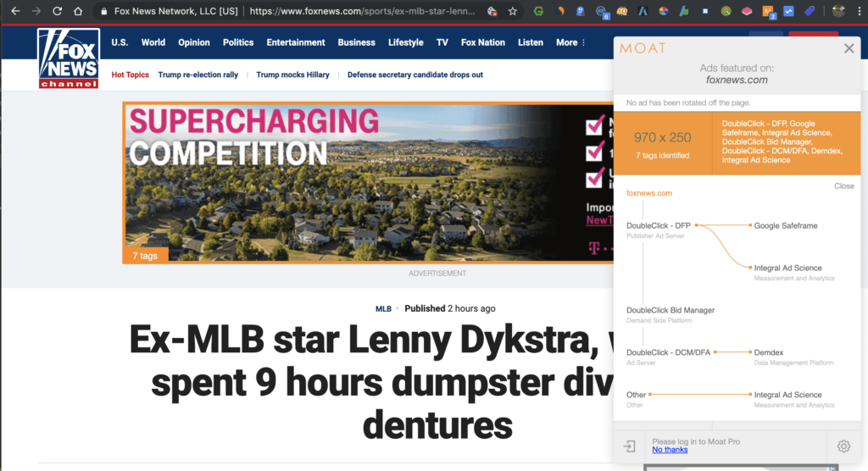Screen dimensions: 868x471
Task: Close the Moat panel with X
Action: point(849,48)
